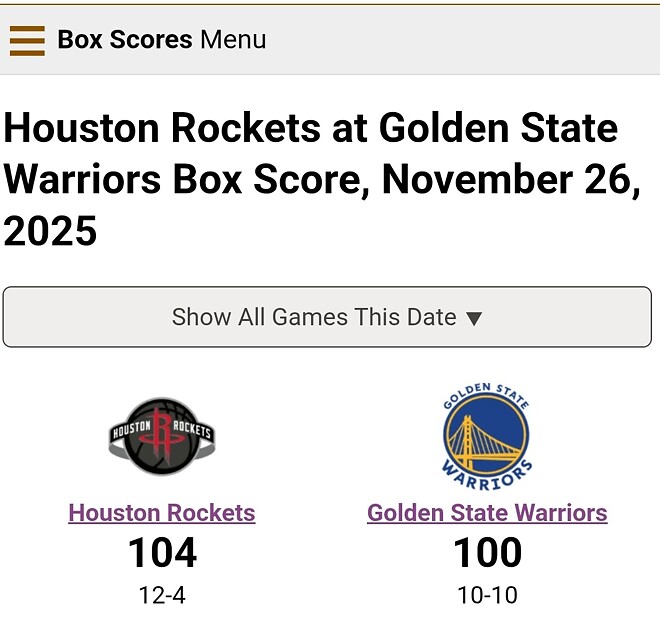Image resolution: width=660 pixels, height=627 pixels.
Task: Click the year 2025 in the heading
Action: [x=51, y=232]
